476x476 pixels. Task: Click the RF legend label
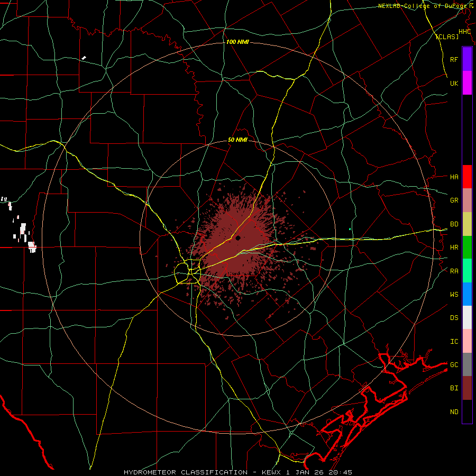coord(454,59)
